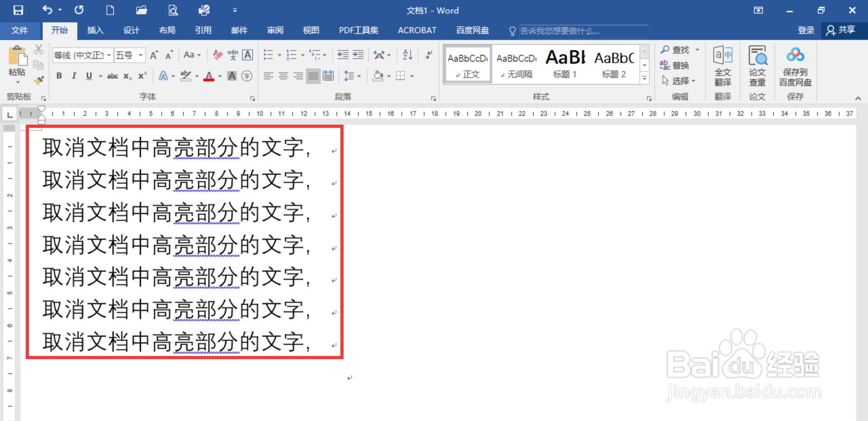
Task: Open the phonetic guide (wén) tool
Action: pos(233,55)
